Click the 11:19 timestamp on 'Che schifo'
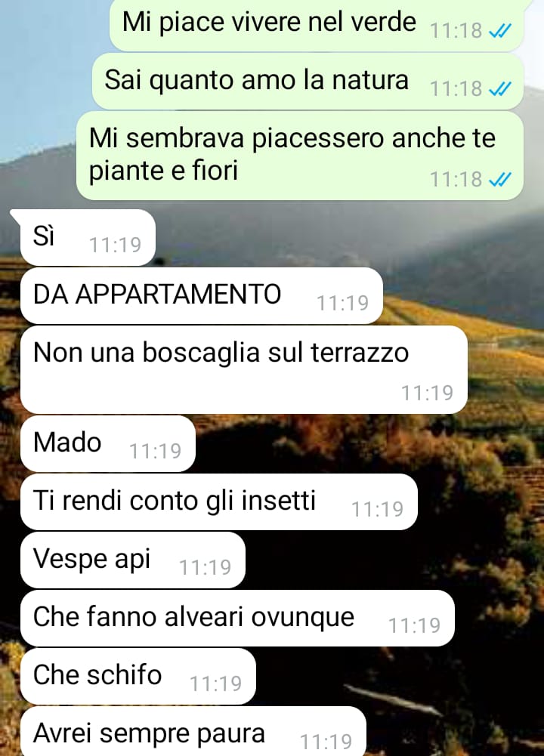This screenshot has height=756, width=544. coord(215,683)
